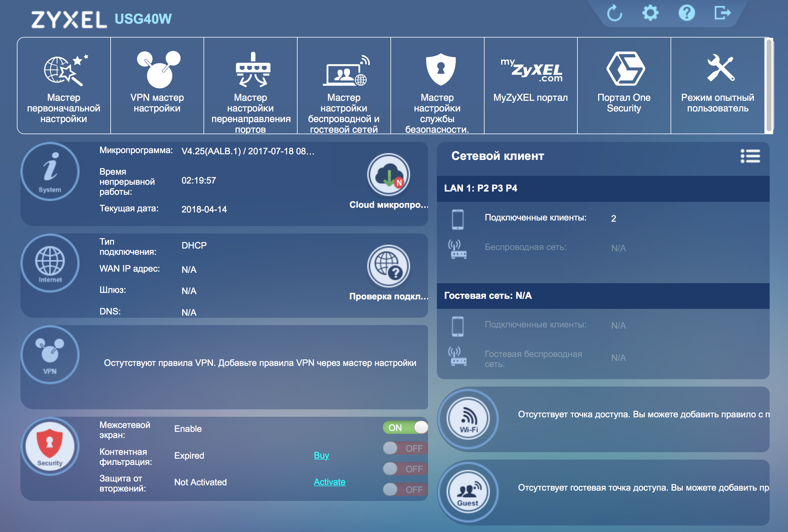Image resolution: width=788 pixels, height=532 pixels.
Task: Click the ZYXEL logo
Action: point(69,19)
